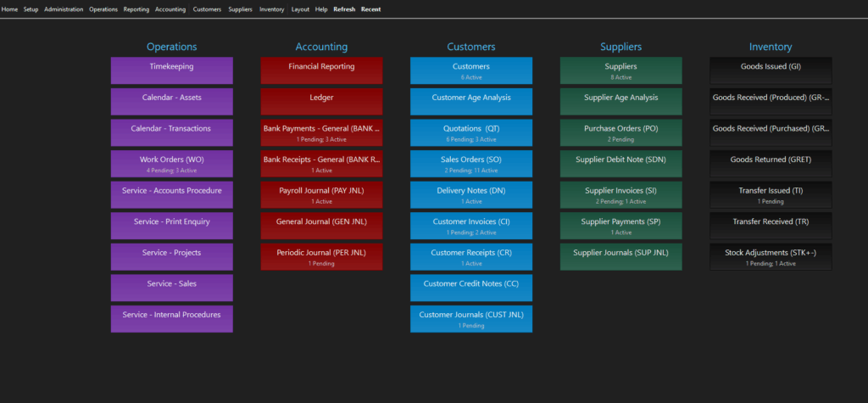
Task: Open Work Orders (WO) tile
Action: click(x=171, y=164)
